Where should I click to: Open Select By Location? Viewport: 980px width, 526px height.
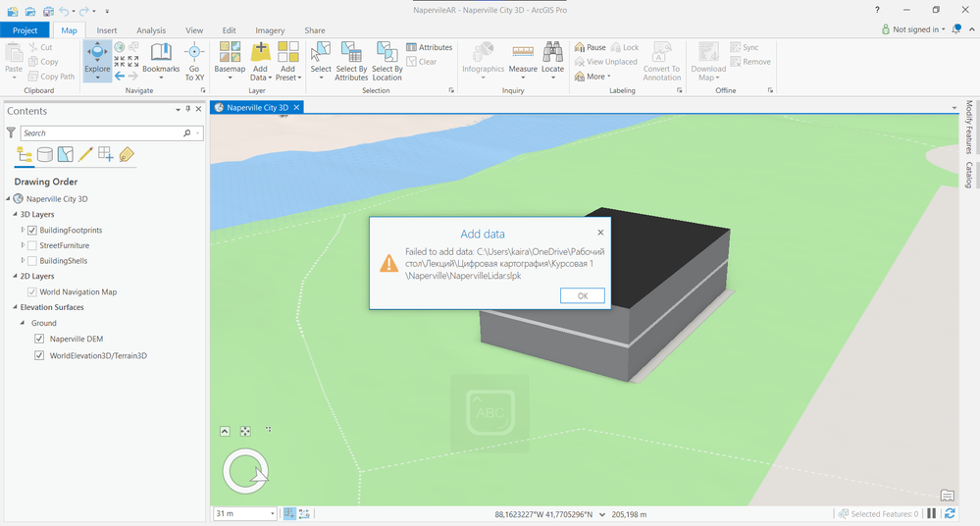pyautogui.click(x=387, y=61)
